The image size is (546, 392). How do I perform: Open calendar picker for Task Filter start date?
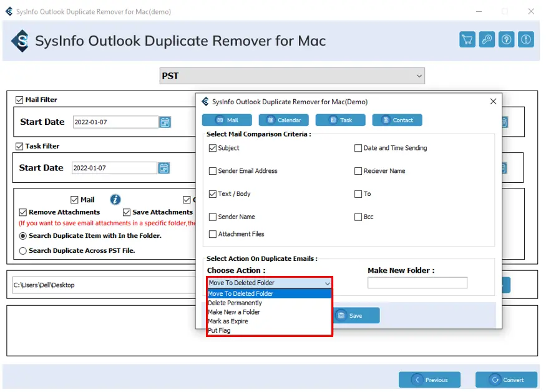(x=163, y=169)
